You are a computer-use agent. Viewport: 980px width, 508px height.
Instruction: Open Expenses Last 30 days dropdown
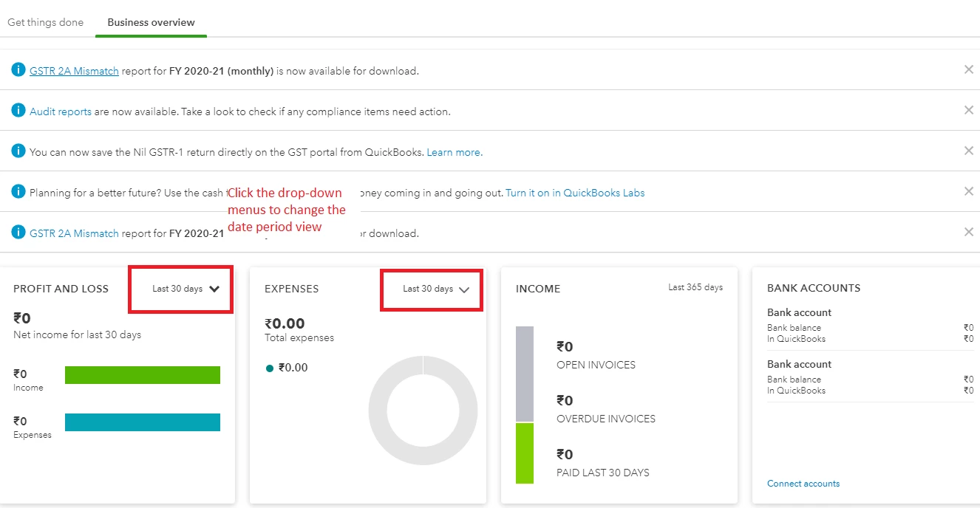click(436, 289)
